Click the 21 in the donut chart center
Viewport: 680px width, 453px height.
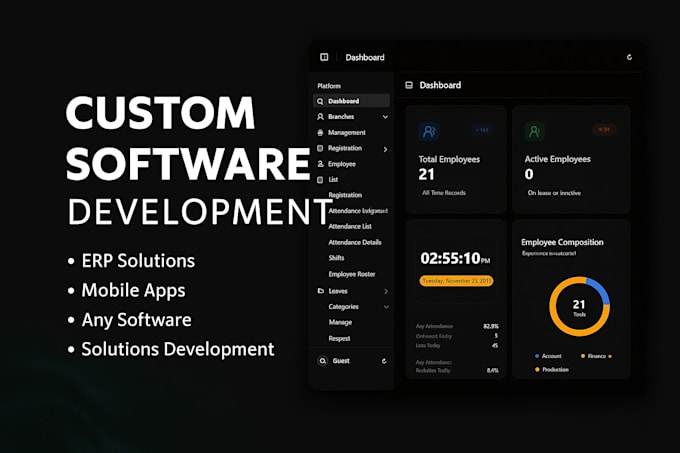[579, 304]
